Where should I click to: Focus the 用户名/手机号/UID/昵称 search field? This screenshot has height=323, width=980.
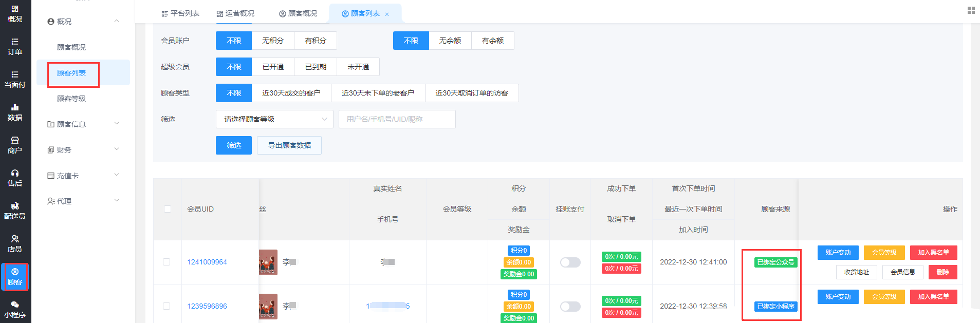[397, 119]
